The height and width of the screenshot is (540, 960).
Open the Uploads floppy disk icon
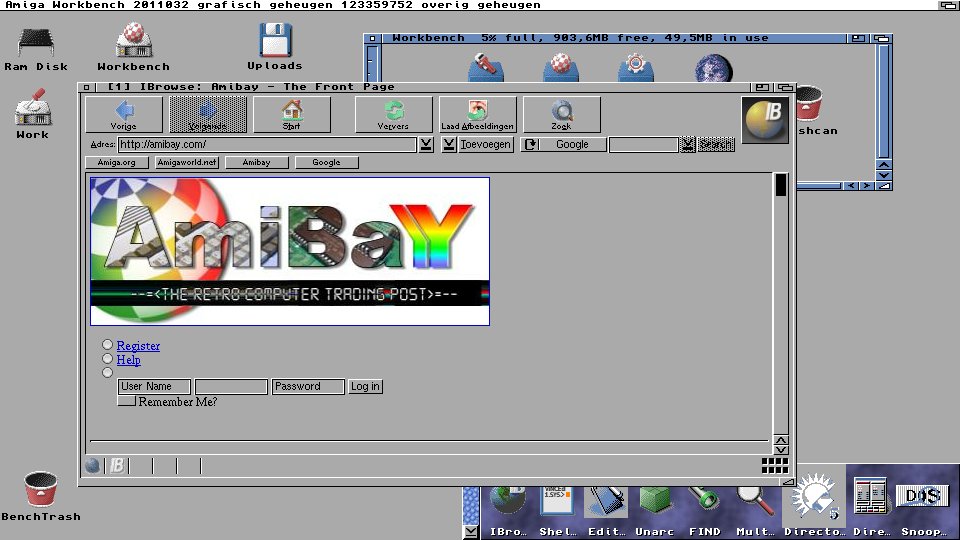pyautogui.click(x=275, y=47)
